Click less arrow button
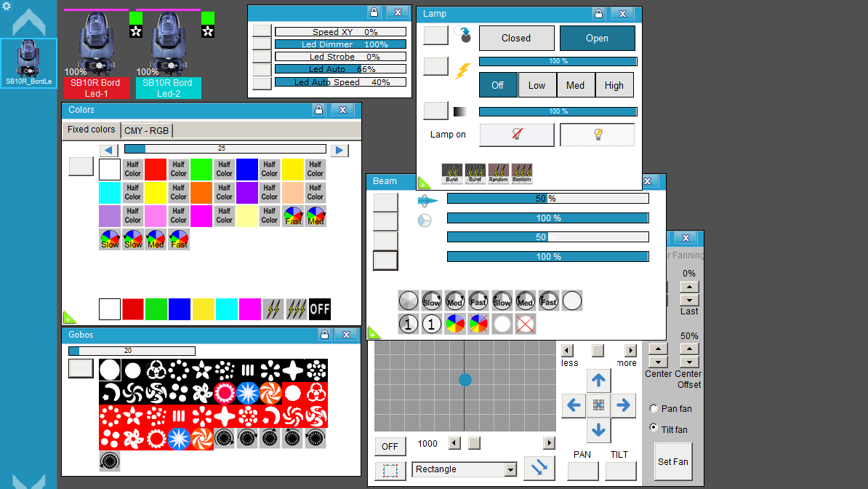The height and width of the screenshot is (489, 868). click(x=568, y=351)
